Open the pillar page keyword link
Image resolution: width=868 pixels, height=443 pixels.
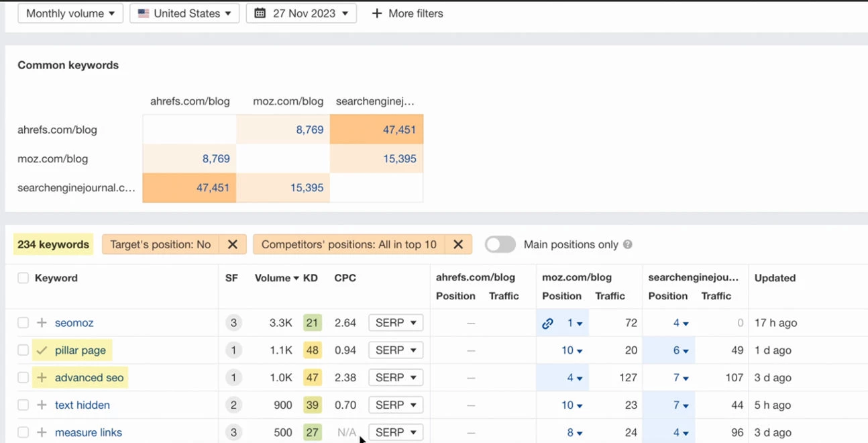click(80, 350)
